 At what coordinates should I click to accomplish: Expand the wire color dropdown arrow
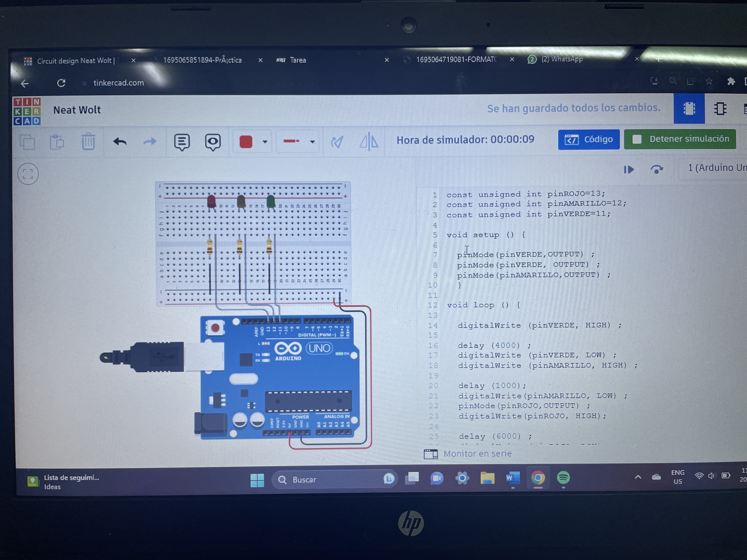point(265,142)
